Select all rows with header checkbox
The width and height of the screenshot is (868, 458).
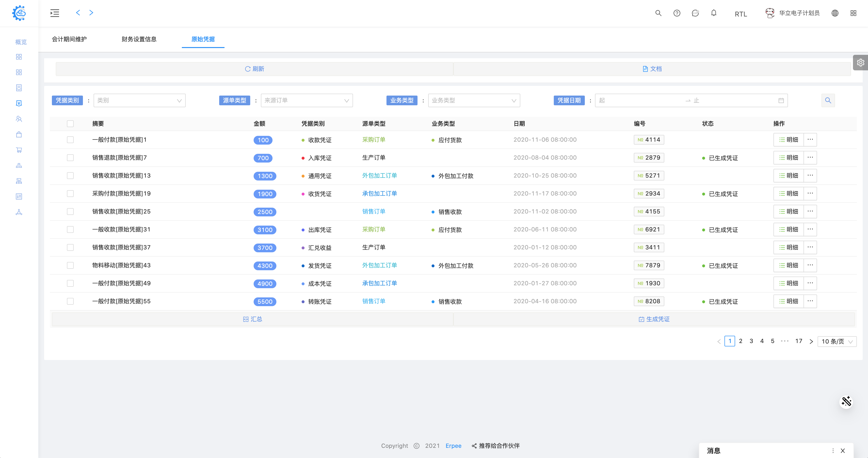pos(70,124)
